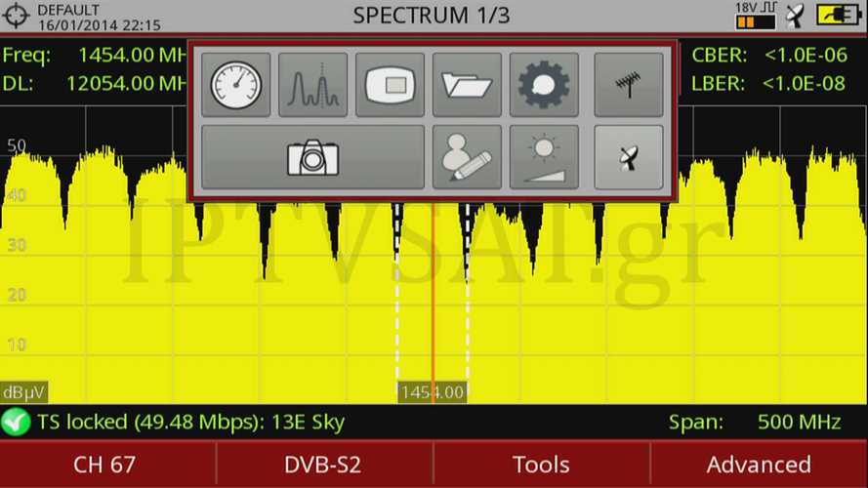The image size is (868, 488).
Task: Take a screenshot with the camera button
Action: (312, 157)
